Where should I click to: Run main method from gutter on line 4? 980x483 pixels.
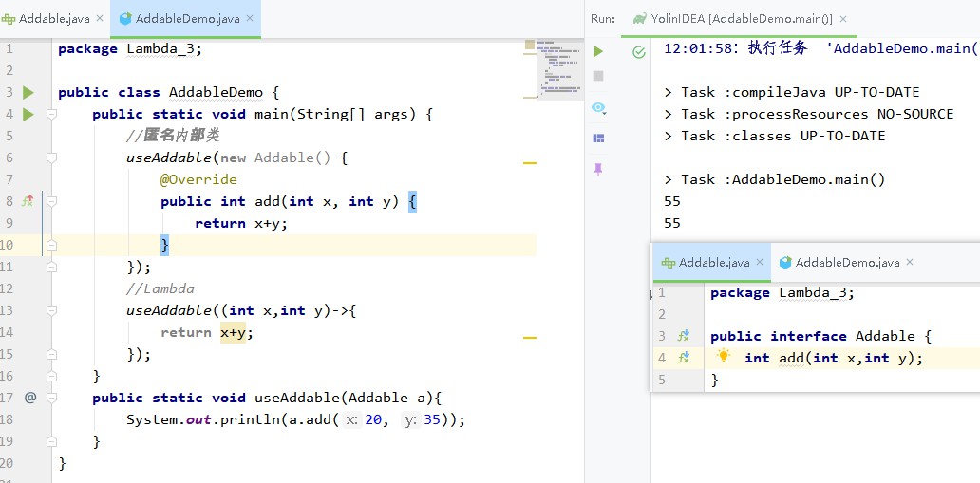(x=28, y=115)
